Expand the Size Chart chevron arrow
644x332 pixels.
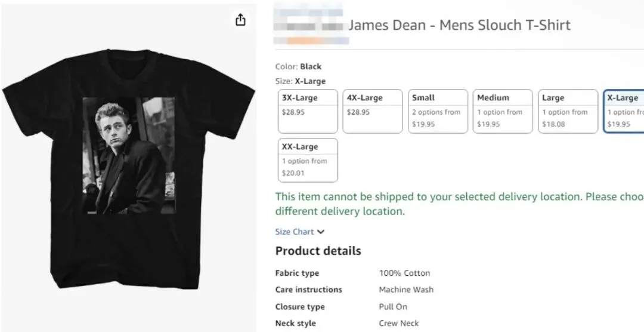321,232
